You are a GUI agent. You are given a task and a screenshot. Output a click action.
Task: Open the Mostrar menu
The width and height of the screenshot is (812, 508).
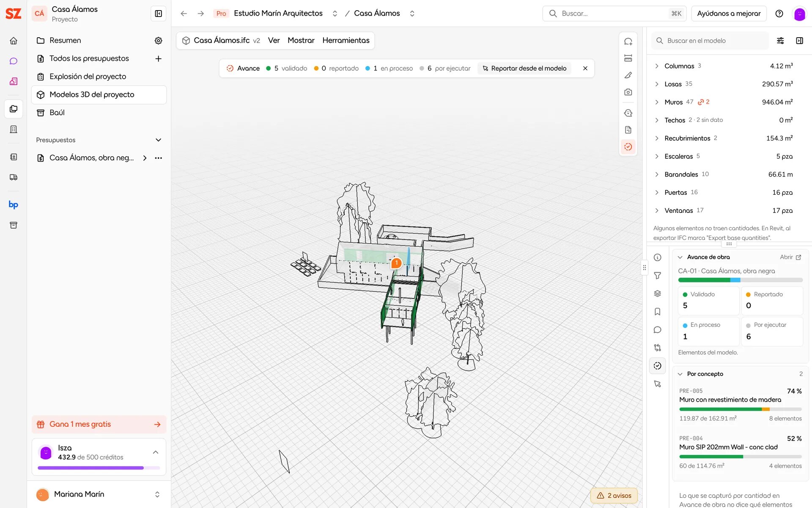tap(301, 41)
